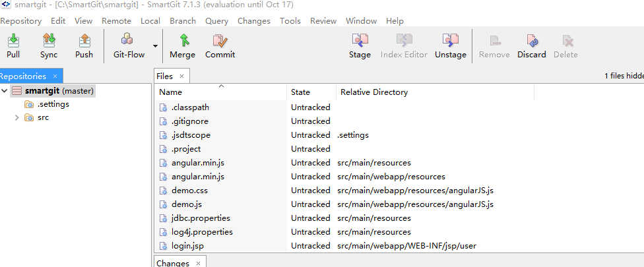Select the demo.css file row
Screen dimensions: 644x267
399,191
